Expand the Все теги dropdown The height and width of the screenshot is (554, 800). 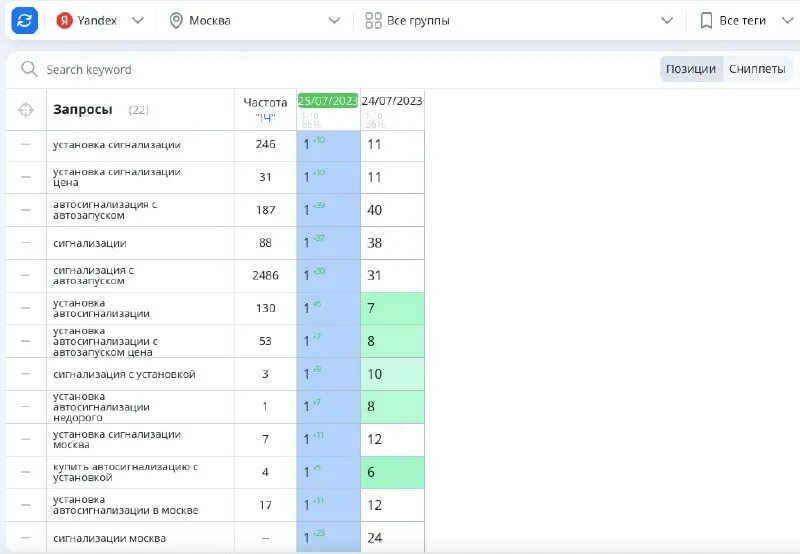coord(787,20)
